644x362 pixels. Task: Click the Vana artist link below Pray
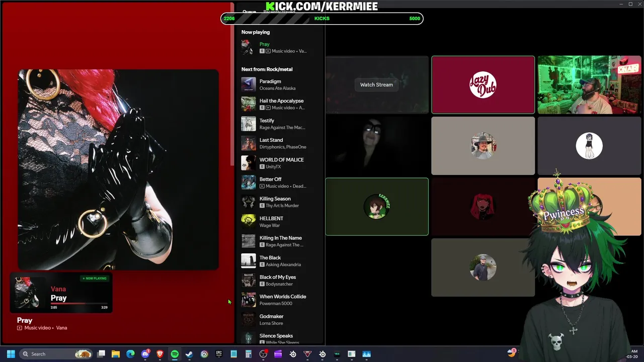click(x=61, y=328)
